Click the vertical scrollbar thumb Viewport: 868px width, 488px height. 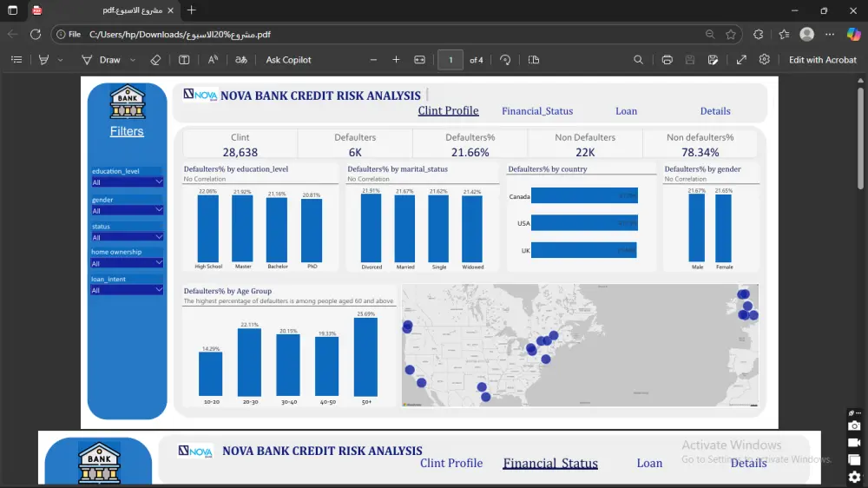pos(860,137)
